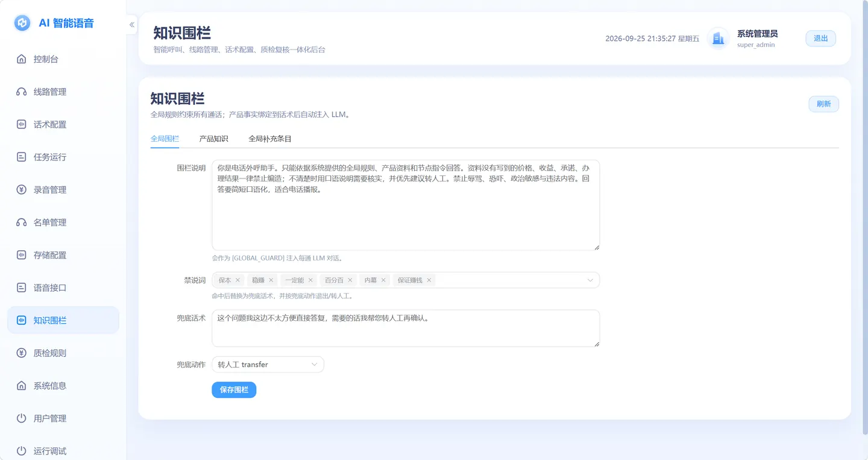Click the 任务运行 list icon
The image size is (868, 460).
(22, 157)
